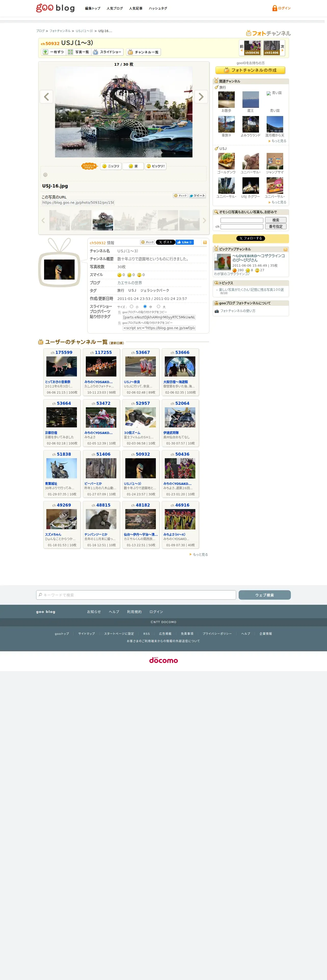Click the 番号指定 button

click(x=276, y=227)
